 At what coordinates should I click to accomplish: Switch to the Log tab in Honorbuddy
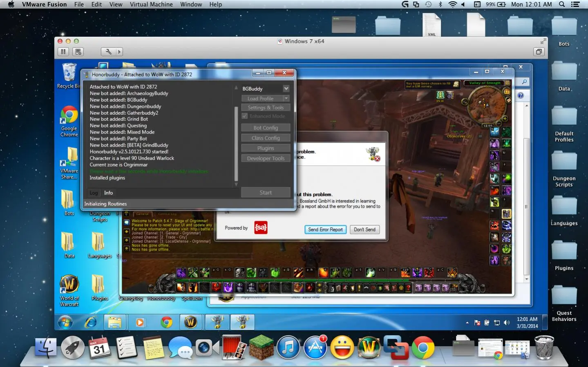[94, 193]
